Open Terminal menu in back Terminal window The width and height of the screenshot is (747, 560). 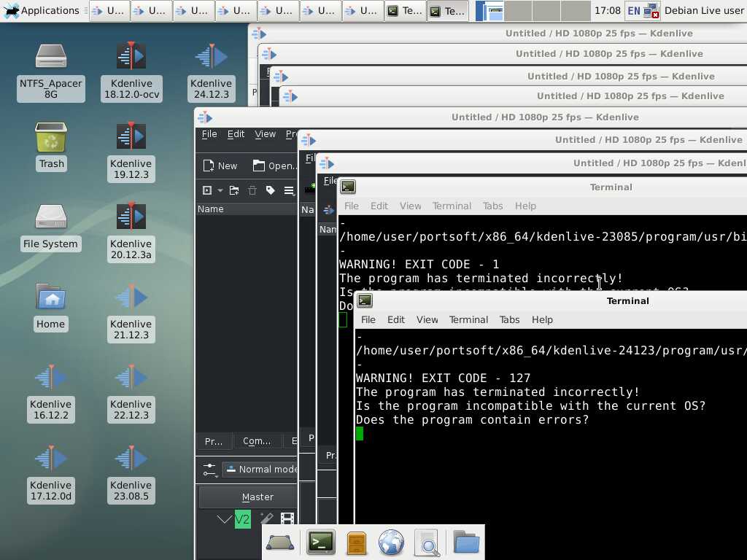452,206
